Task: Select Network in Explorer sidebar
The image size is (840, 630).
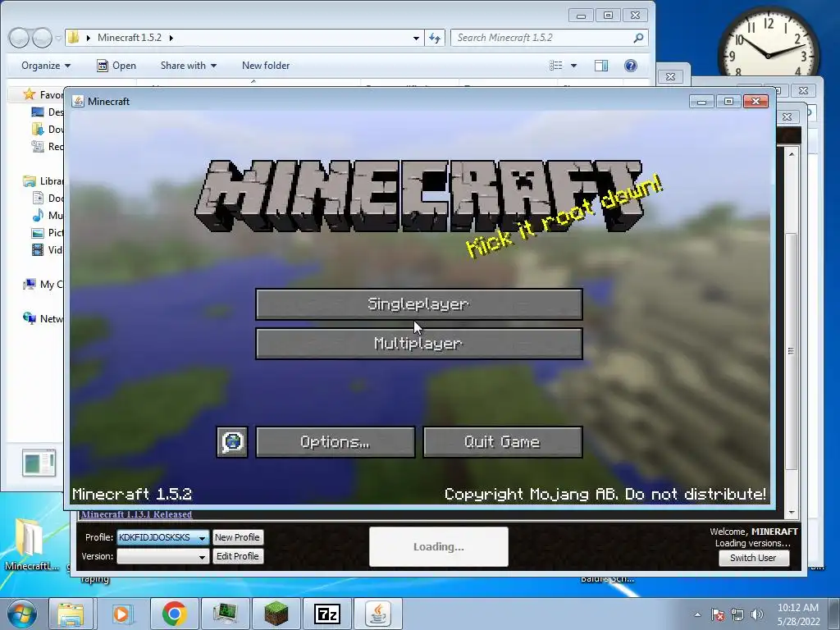Action: click(x=43, y=319)
